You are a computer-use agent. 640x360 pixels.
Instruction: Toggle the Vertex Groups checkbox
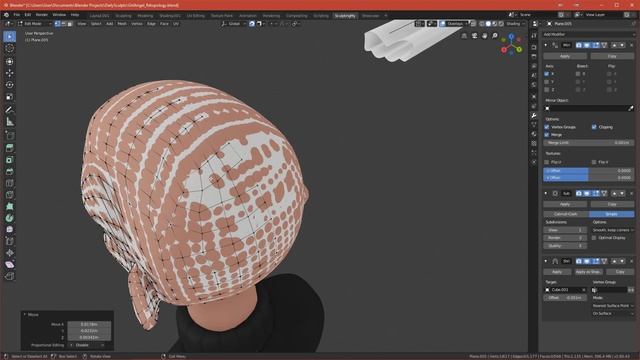[547, 127]
